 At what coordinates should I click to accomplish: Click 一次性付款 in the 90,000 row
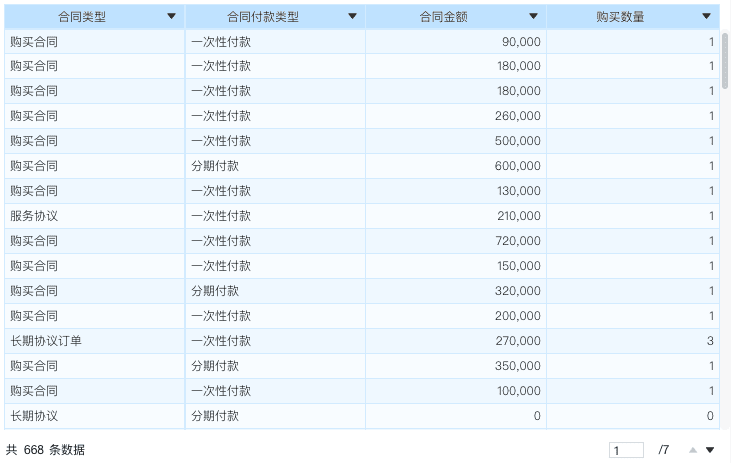276,41
